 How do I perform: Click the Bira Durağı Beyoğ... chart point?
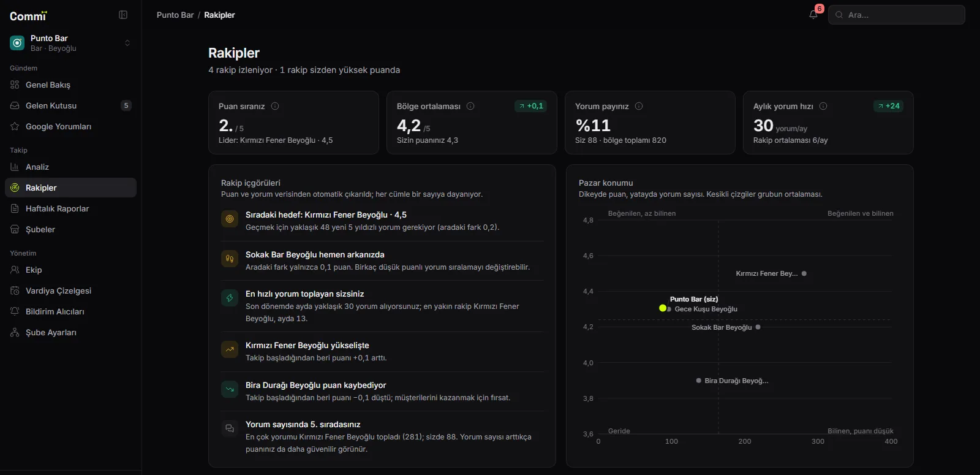pyautogui.click(x=699, y=381)
